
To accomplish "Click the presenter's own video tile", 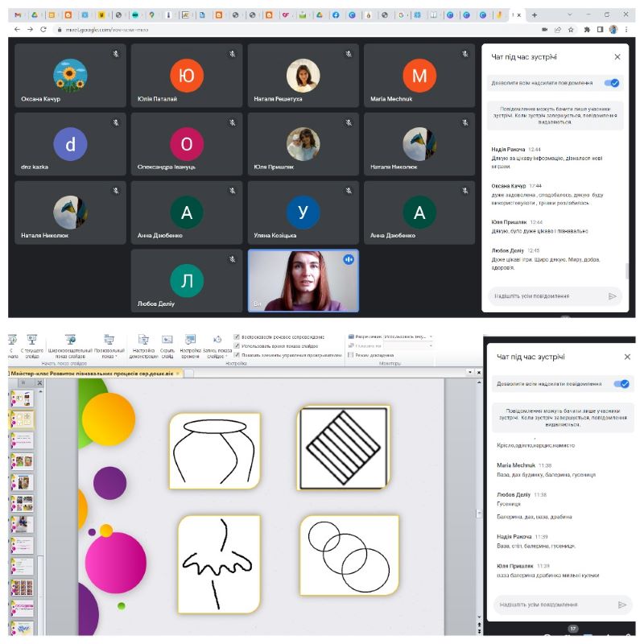I will (303, 281).
